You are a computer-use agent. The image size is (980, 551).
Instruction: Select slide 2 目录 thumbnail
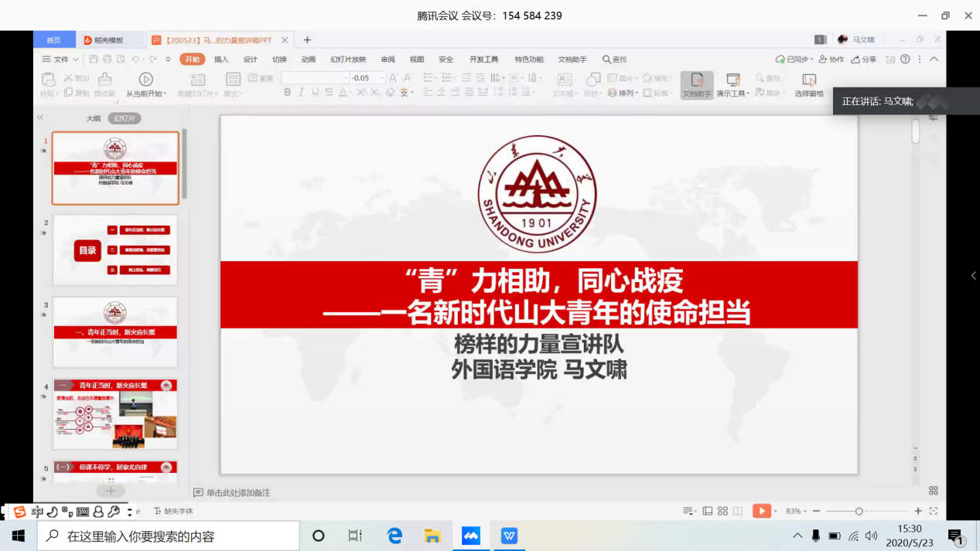click(x=115, y=250)
